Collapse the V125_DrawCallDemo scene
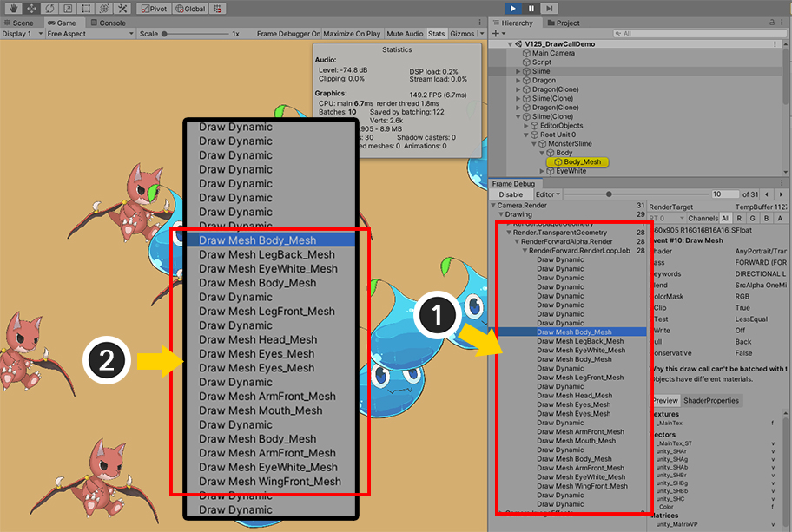Screen dimensions: 792x532 pyautogui.click(x=510, y=44)
